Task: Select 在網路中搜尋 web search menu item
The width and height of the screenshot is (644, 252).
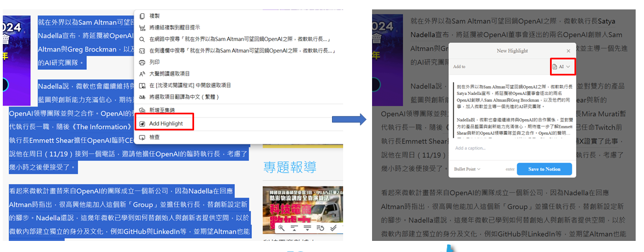Action: click(x=239, y=39)
